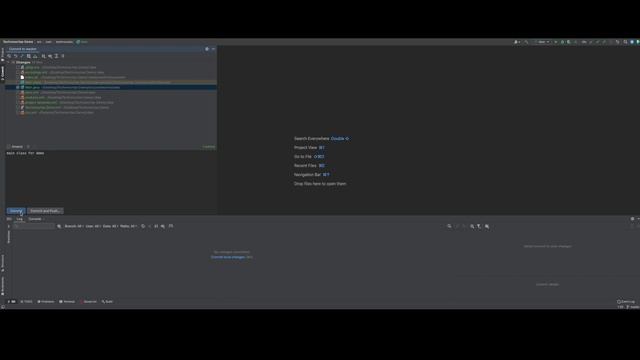Switch to the Console tab
640x360 pixels.
click(35, 219)
